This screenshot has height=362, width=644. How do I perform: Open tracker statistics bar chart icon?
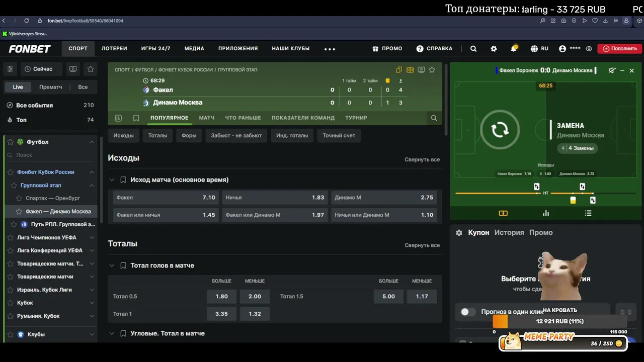(x=546, y=213)
